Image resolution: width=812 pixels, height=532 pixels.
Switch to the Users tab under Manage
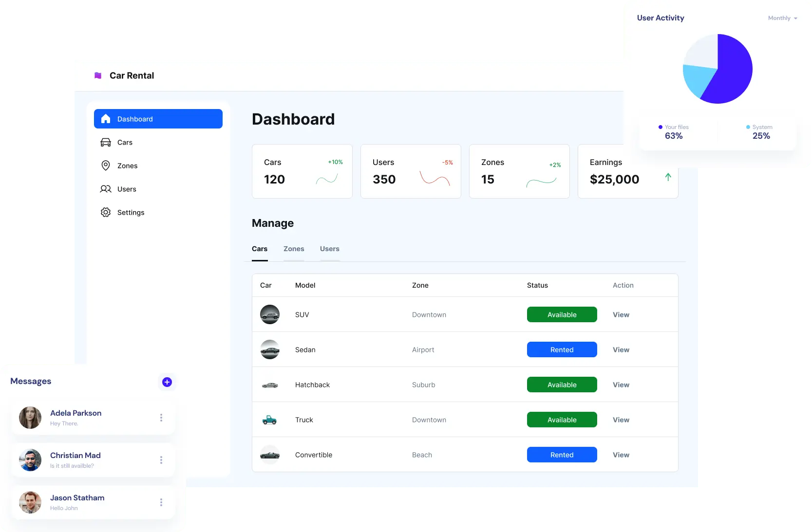click(x=330, y=249)
